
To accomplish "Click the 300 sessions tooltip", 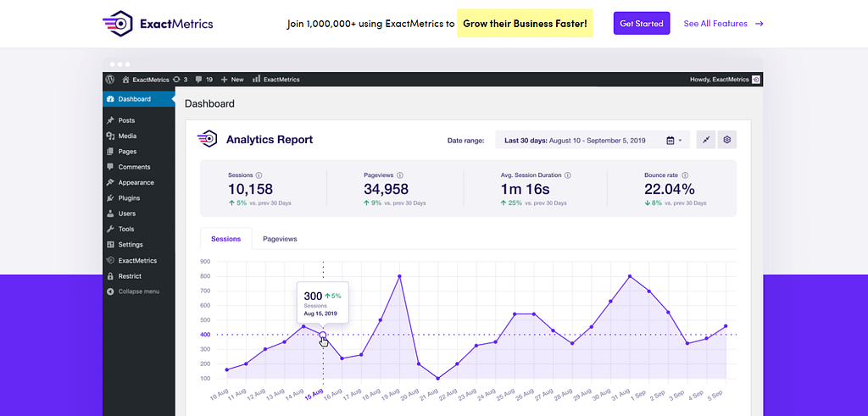I will click(323, 302).
